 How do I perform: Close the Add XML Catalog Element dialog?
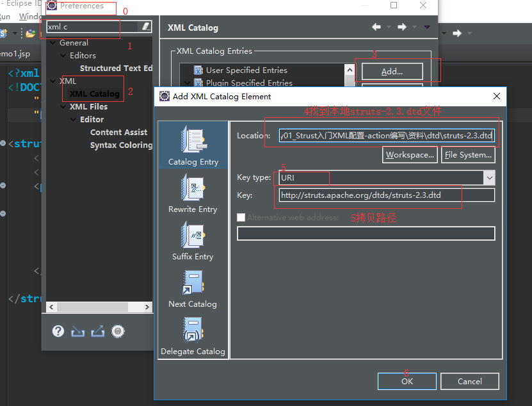click(497, 97)
